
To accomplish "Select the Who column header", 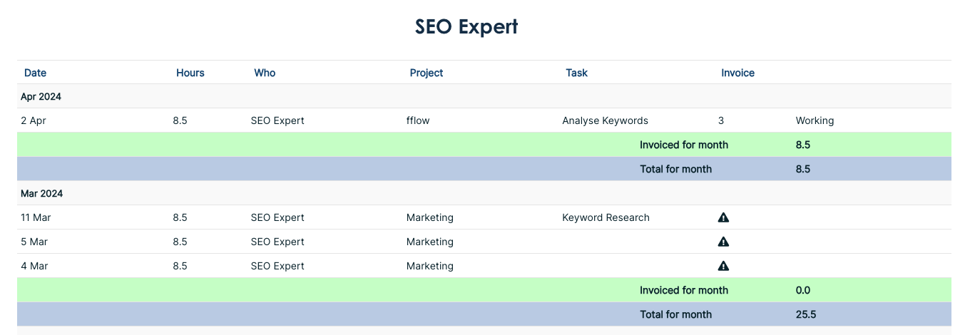I will coord(265,73).
